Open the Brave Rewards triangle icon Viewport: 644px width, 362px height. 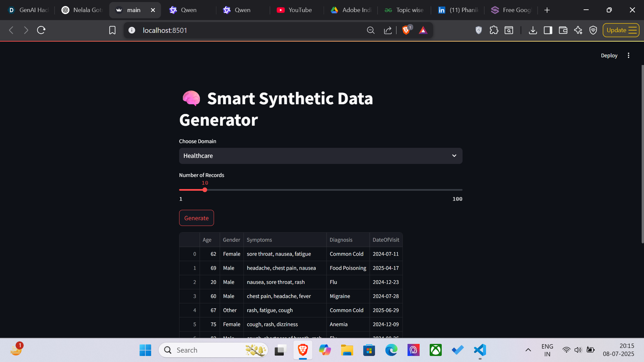pyautogui.click(x=423, y=31)
